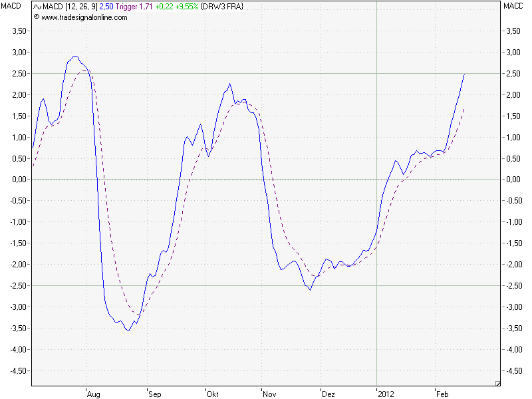The width and height of the screenshot is (532, 399).
Task: Open the www.tradesignalonline.com link
Action: point(84,17)
